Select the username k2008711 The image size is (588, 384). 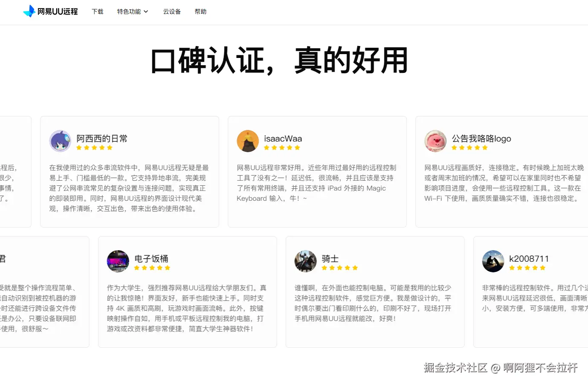(x=529, y=259)
